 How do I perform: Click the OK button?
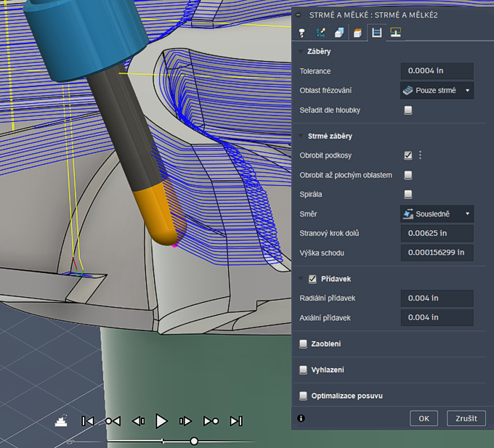[424, 418]
